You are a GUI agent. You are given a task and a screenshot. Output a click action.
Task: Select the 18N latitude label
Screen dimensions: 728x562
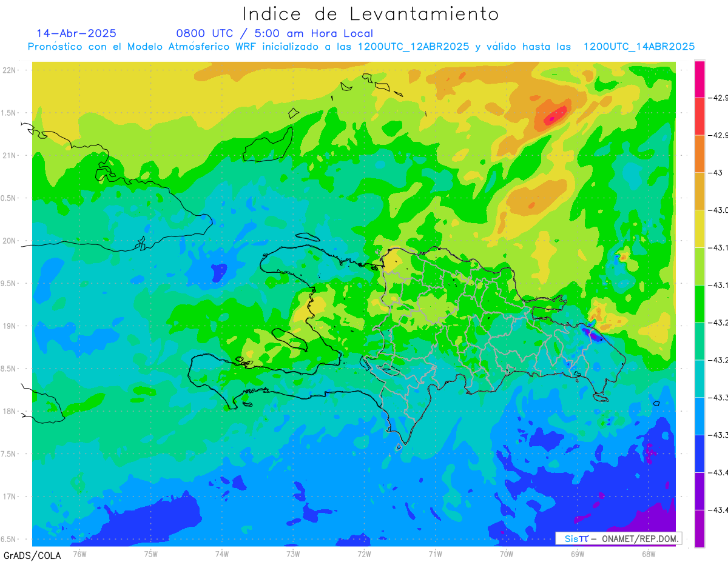10,412
